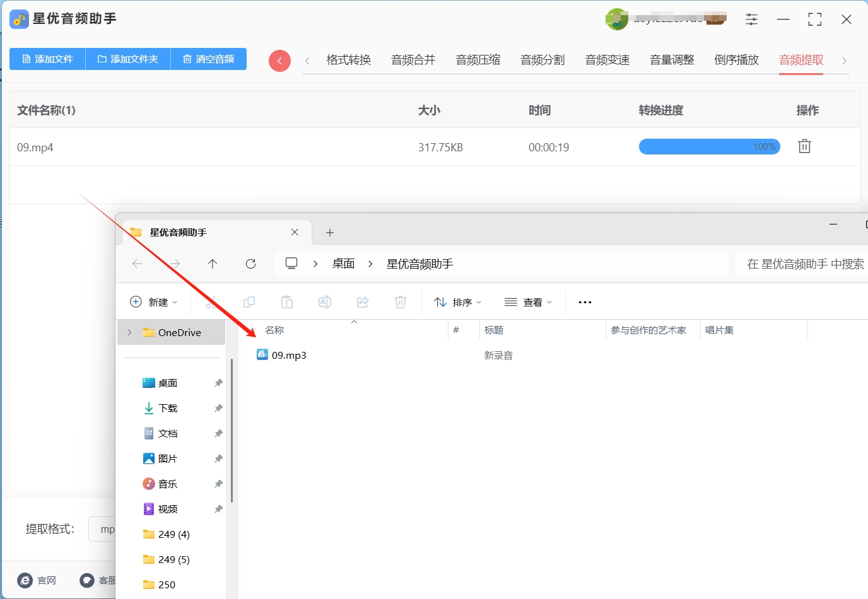The width and height of the screenshot is (868, 599).
Task: Select the 09.mp4 file row
Action: click(435, 147)
